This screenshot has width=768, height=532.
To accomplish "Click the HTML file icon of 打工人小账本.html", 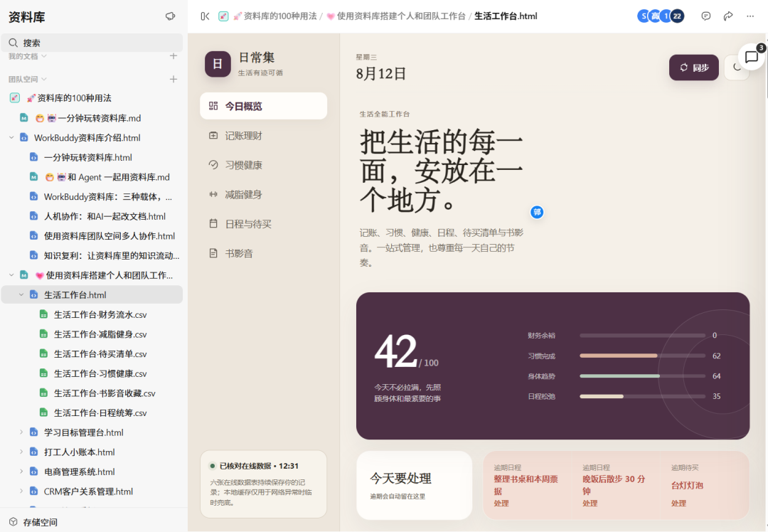I will point(34,452).
